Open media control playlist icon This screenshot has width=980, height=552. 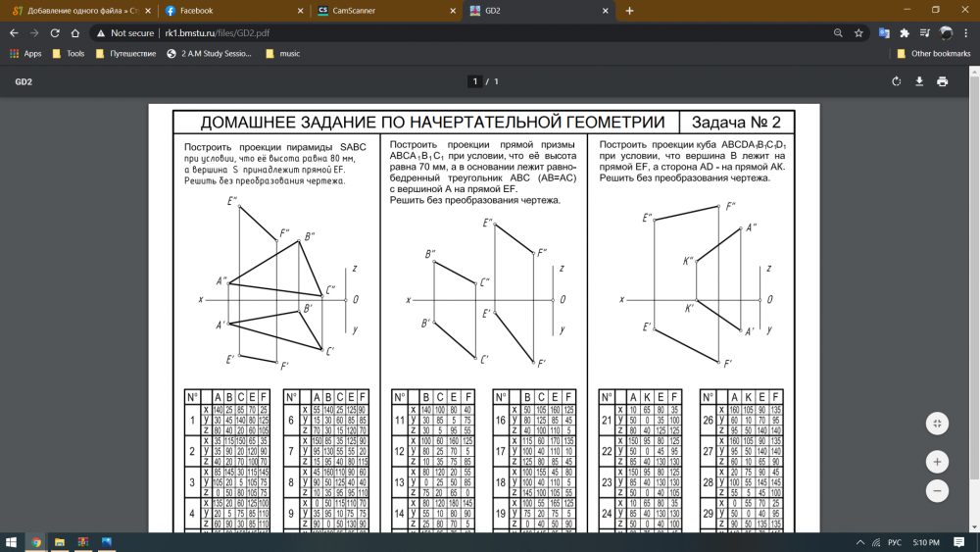[925, 33]
